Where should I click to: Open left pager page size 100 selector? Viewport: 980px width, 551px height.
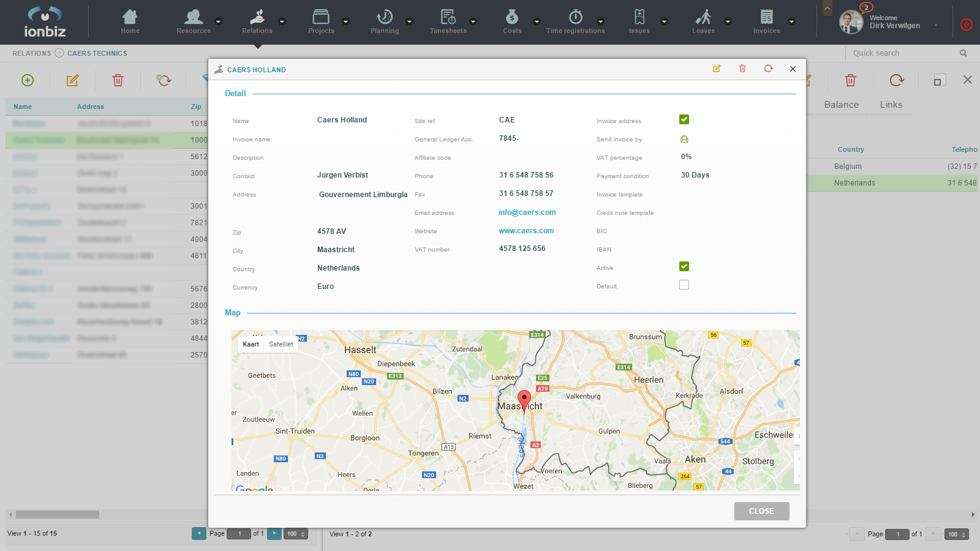296,534
